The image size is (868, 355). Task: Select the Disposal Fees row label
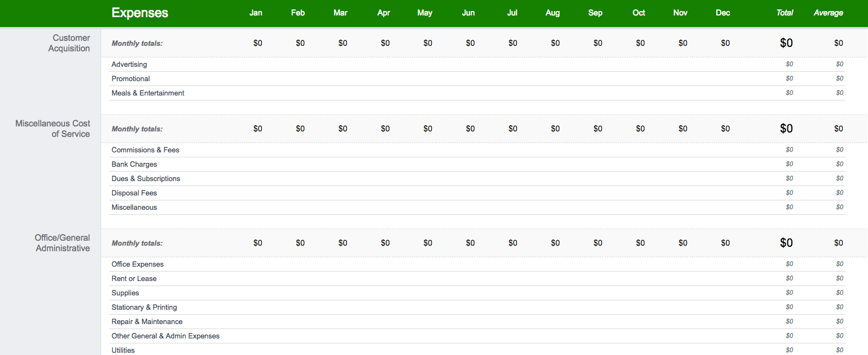click(x=134, y=193)
